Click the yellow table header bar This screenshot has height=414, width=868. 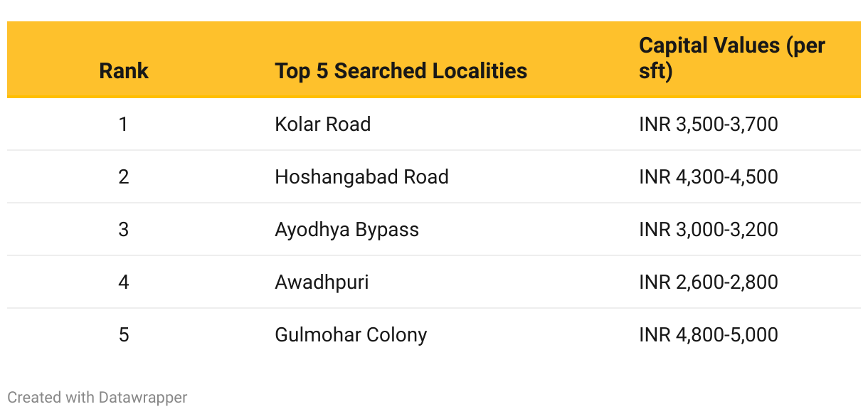point(434,60)
